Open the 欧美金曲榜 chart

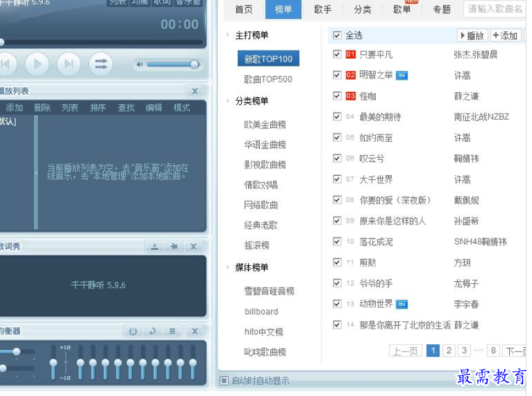[265, 125]
